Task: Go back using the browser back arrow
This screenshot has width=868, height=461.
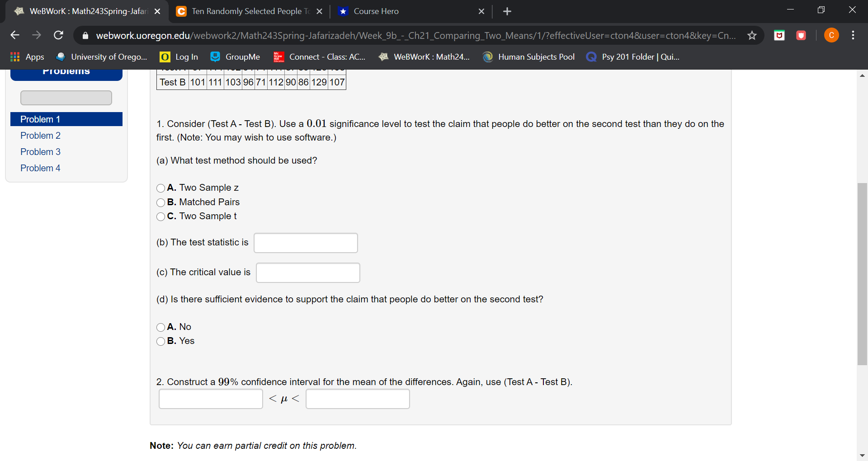Action: [x=15, y=35]
